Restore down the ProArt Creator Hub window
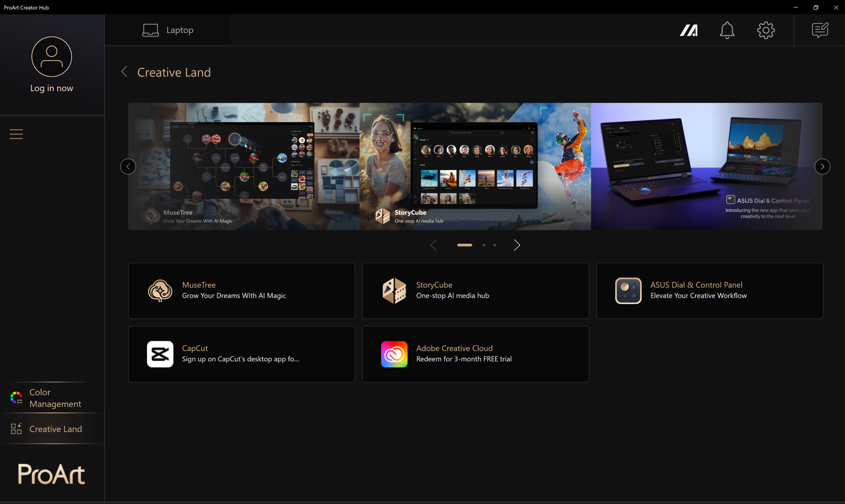845x504 pixels. click(816, 7)
